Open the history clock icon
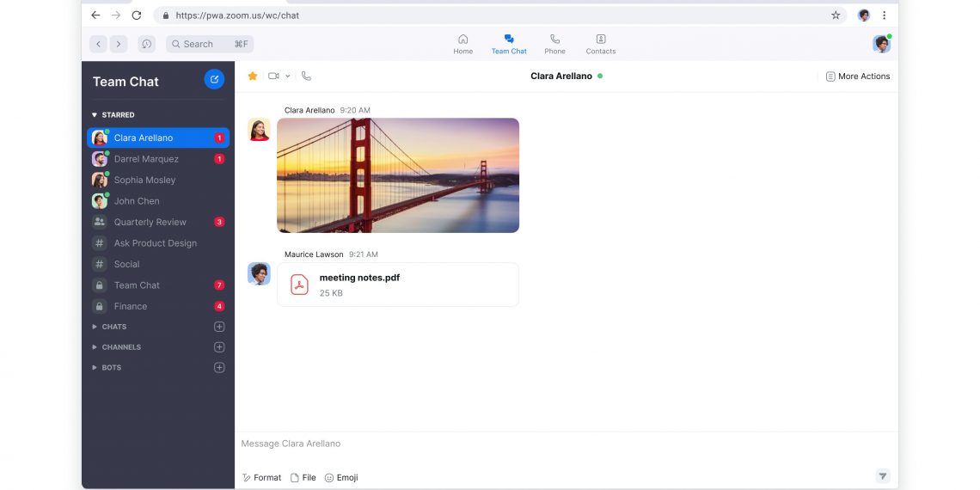 (147, 44)
